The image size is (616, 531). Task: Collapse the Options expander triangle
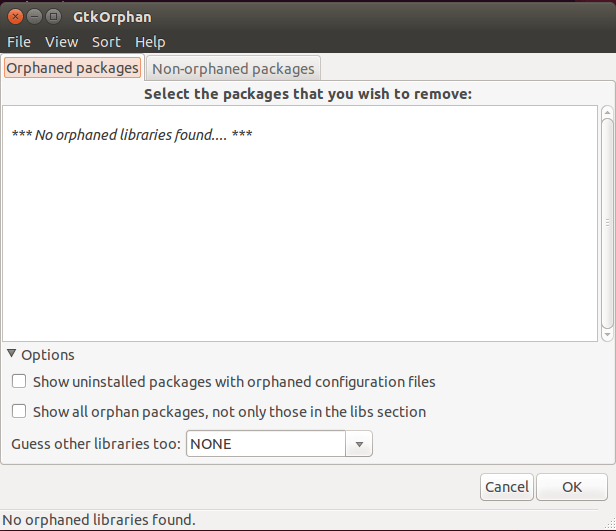12,354
